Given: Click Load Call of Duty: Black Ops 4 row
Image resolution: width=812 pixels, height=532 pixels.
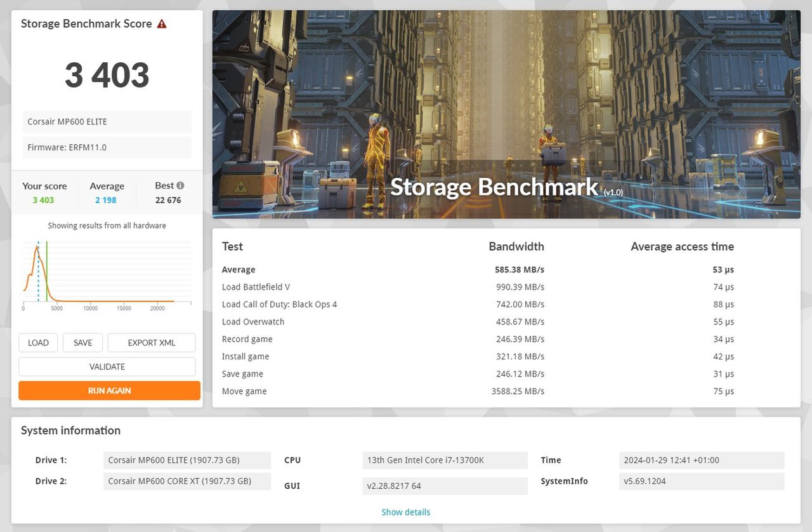Looking at the screenshot, I should coord(478,304).
